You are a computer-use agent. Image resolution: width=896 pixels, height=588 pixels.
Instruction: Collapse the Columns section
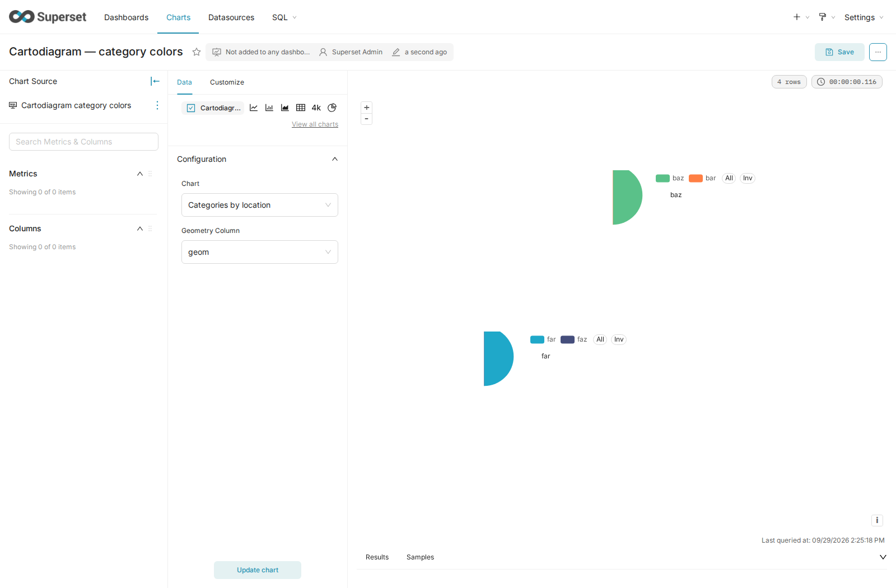pos(140,228)
